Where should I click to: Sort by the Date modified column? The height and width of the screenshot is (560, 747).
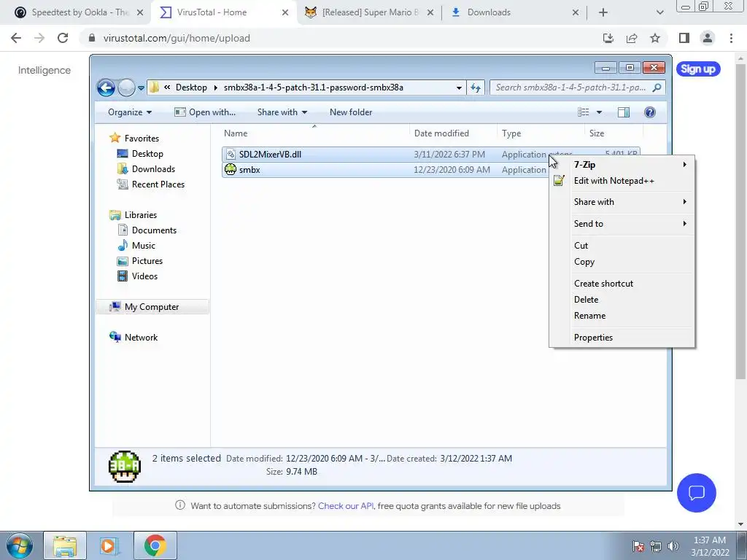441,133
